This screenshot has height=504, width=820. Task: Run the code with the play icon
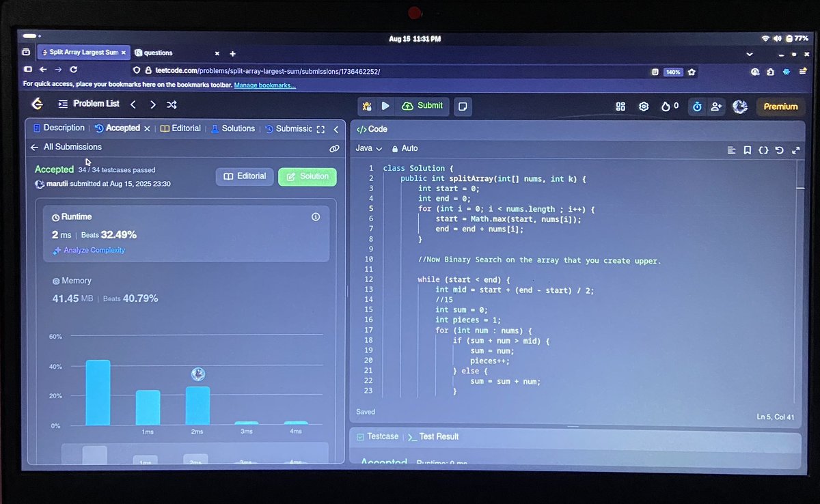[x=385, y=106]
